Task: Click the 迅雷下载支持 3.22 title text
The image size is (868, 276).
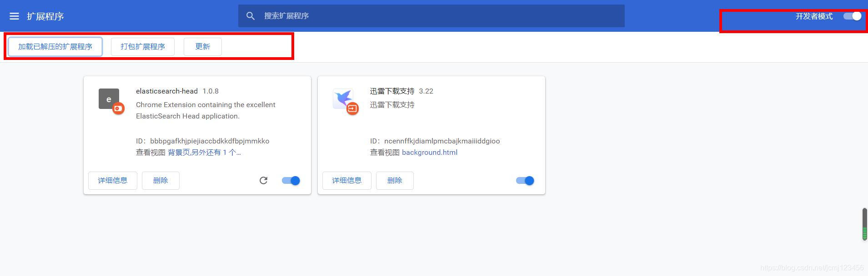Action: coord(401,91)
